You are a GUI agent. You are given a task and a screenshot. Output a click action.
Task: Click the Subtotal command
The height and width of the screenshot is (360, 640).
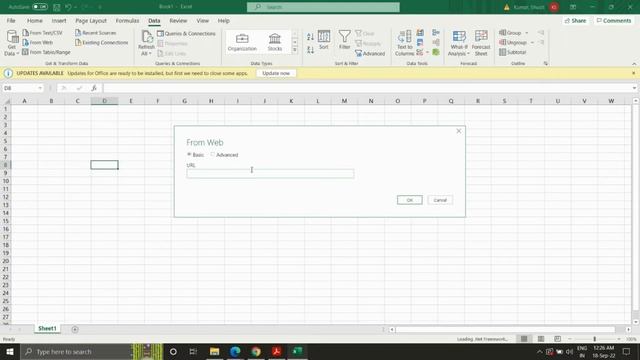[x=513, y=52]
